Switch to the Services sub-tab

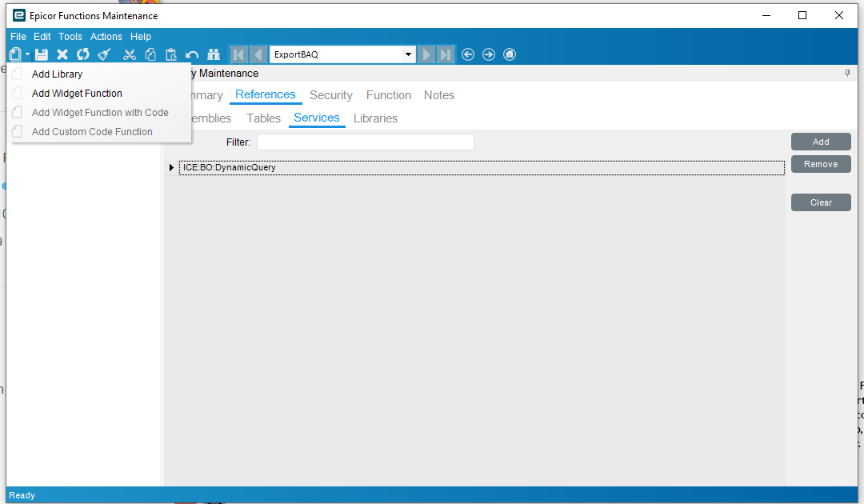[x=317, y=118]
